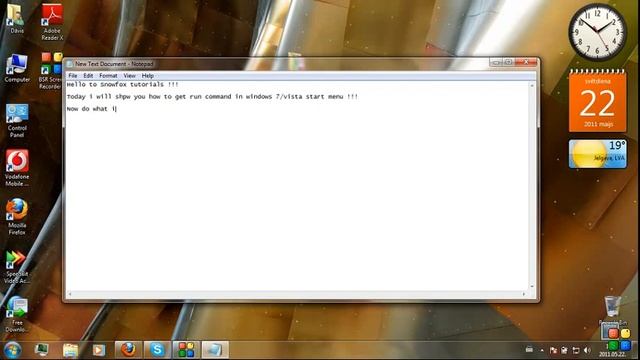640x360 pixels.
Task: Click the weather gadget showing 19°
Action: 598,154
